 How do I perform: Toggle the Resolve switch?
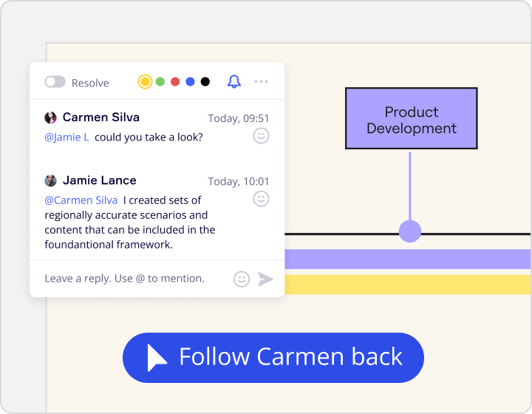click(55, 82)
